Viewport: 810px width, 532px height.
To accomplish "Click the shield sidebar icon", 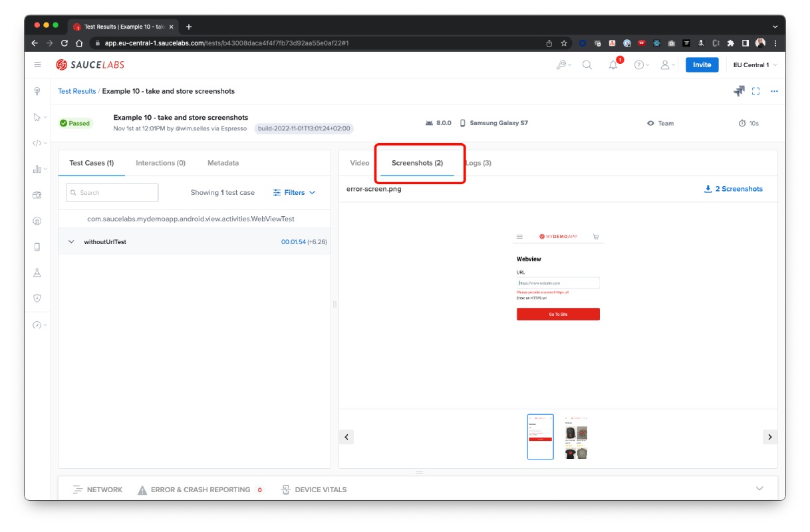I will pos(37,299).
